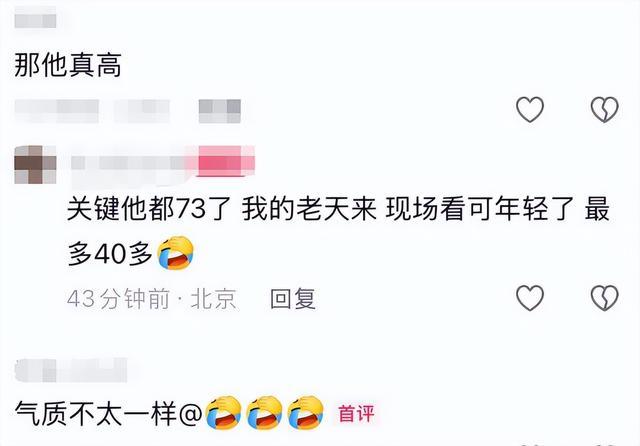Tap the dark grey blurred block under "那他真高"
The width and height of the screenshot is (640, 446).
pos(220,111)
